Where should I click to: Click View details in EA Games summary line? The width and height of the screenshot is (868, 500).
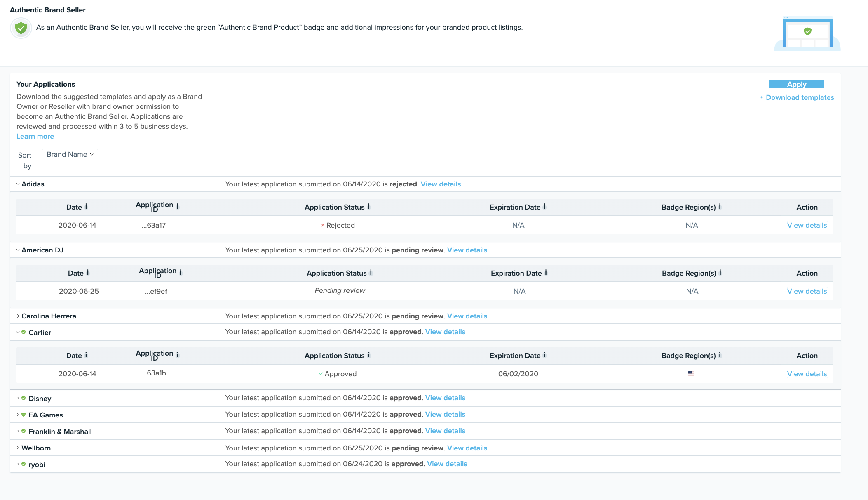pyautogui.click(x=445, y=414)
